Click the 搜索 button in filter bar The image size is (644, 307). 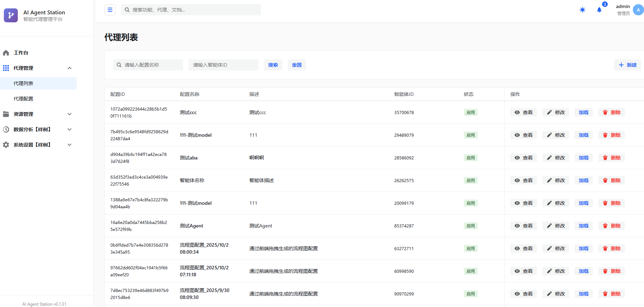(x=273, y=65)
